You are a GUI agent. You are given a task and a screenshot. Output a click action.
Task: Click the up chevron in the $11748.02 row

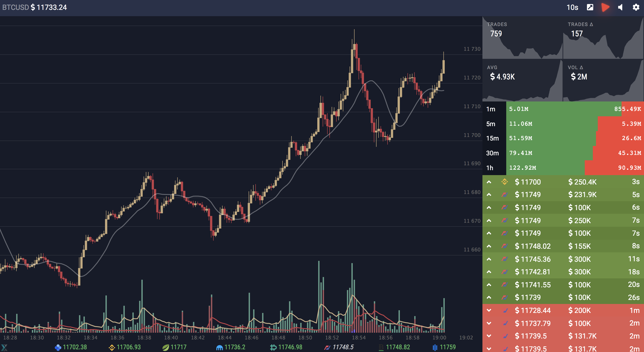[x=489, y=246]
